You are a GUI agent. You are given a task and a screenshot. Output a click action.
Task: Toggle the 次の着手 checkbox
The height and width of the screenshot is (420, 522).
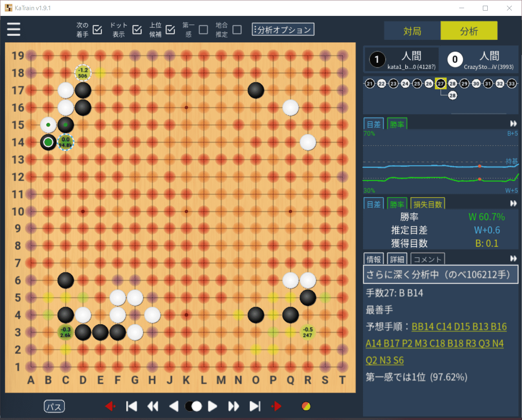[97, 29]
